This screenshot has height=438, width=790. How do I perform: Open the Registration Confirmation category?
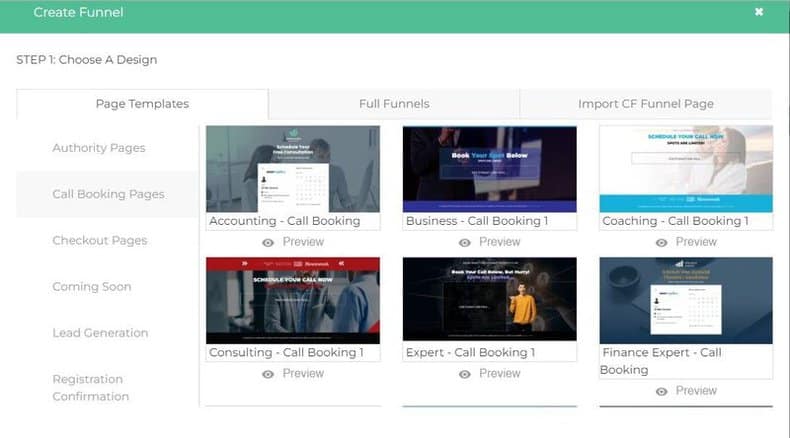coord(91,388)
